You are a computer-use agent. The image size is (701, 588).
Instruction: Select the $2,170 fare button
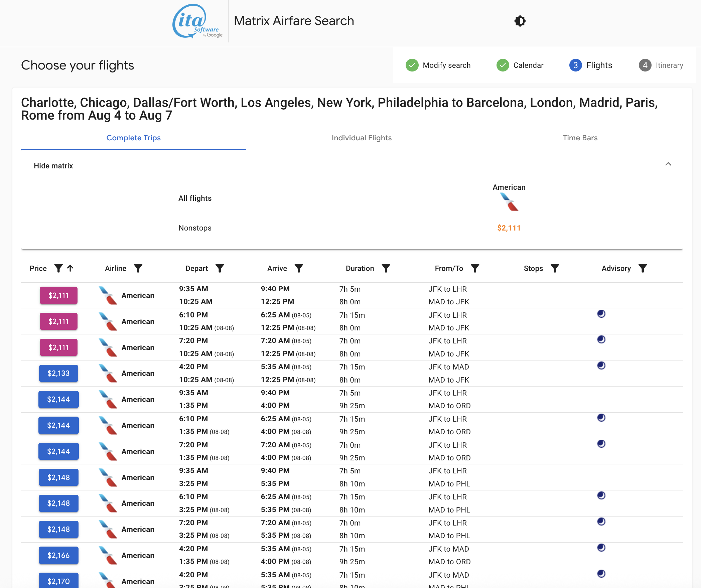click(58, 581)
